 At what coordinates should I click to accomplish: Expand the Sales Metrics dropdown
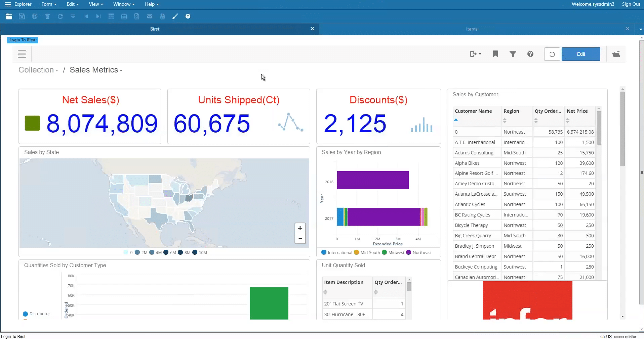click(x=96, y=70)
